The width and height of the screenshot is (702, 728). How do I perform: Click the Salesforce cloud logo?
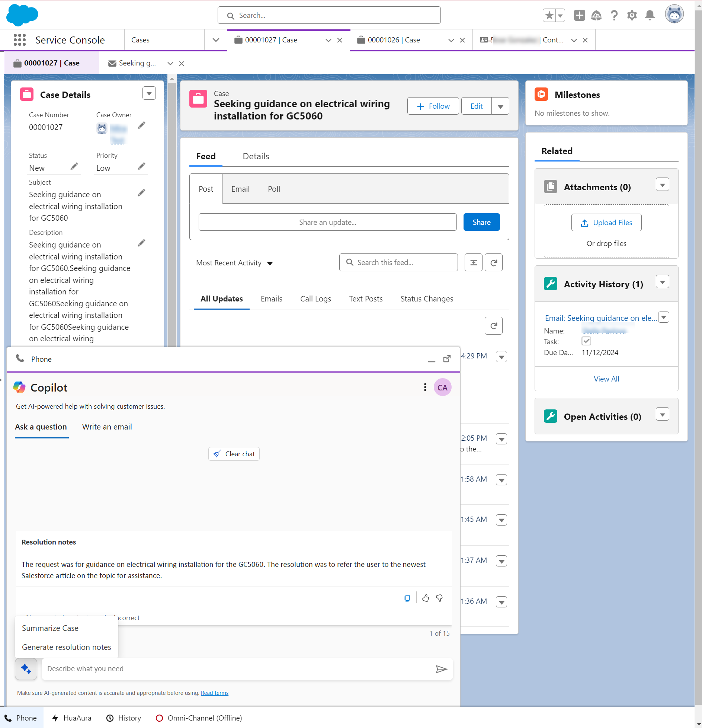click(22, 15)
